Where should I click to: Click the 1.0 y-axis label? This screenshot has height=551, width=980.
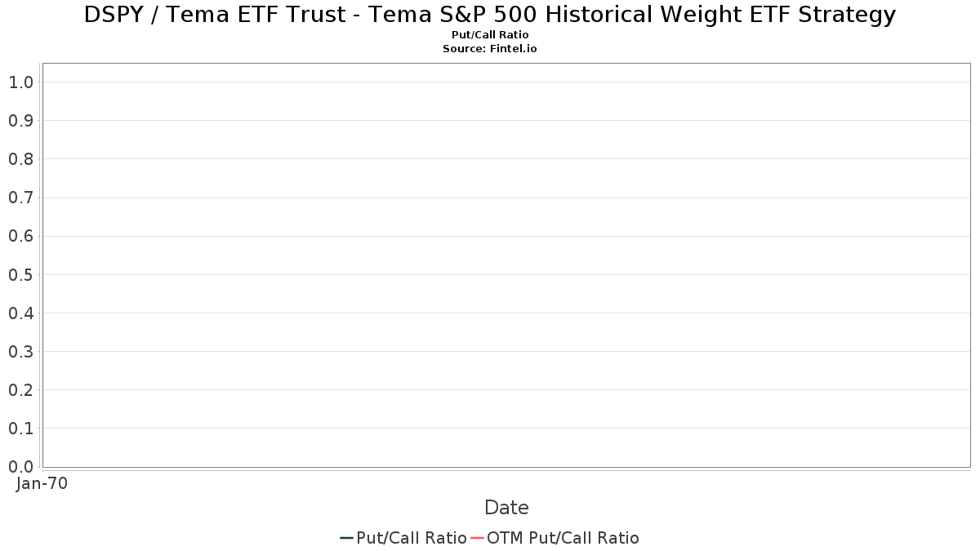coord(20,82)
